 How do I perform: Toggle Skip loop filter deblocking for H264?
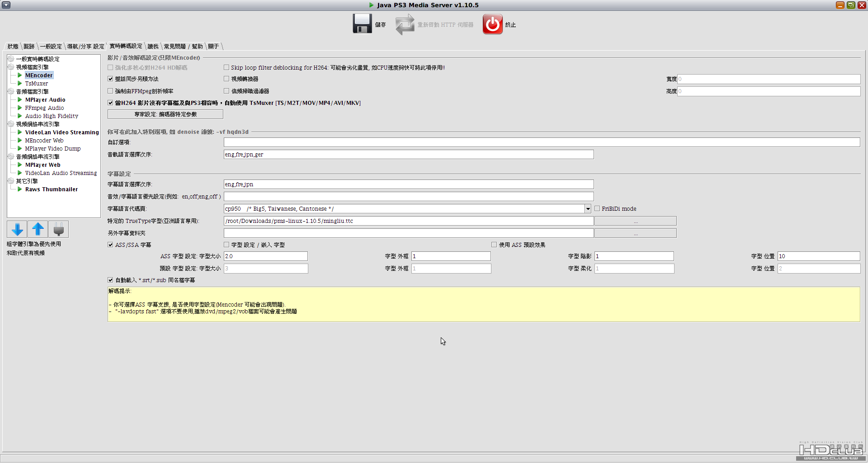click(226, 67)
